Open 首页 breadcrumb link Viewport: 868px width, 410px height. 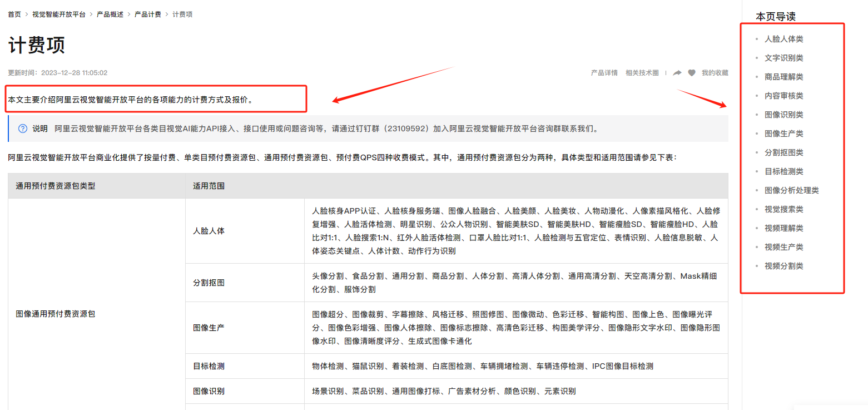pos(14,14)
